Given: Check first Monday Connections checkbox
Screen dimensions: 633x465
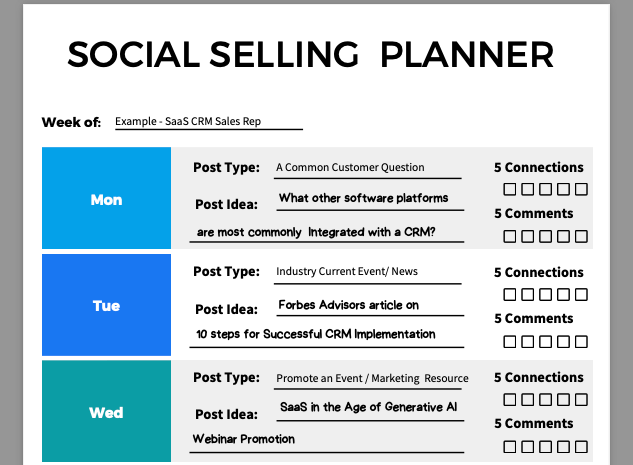Looking at the screenshot, I should 509,189.
